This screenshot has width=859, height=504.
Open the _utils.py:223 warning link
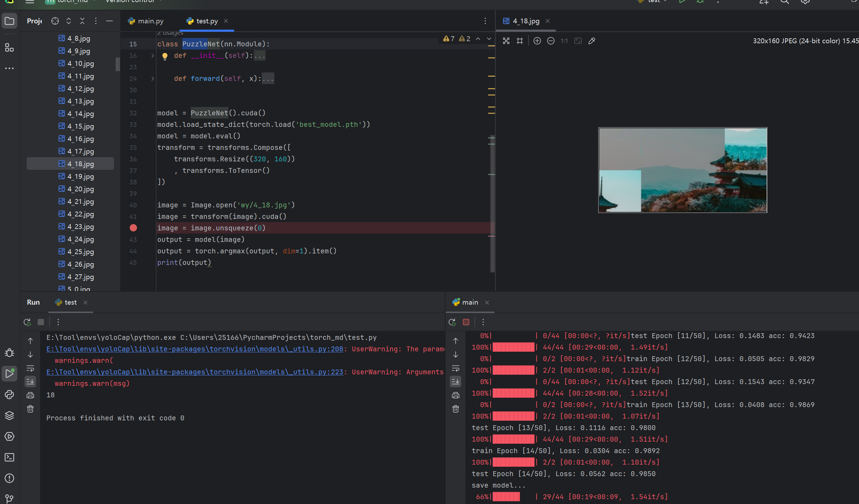point(195,372)
